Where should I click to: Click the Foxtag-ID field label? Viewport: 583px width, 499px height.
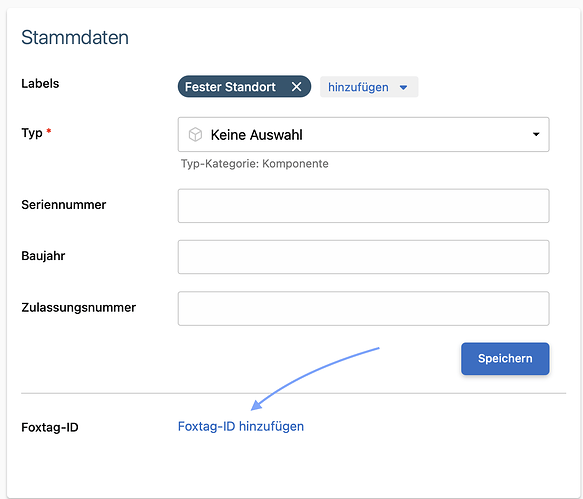click(50, 427)
